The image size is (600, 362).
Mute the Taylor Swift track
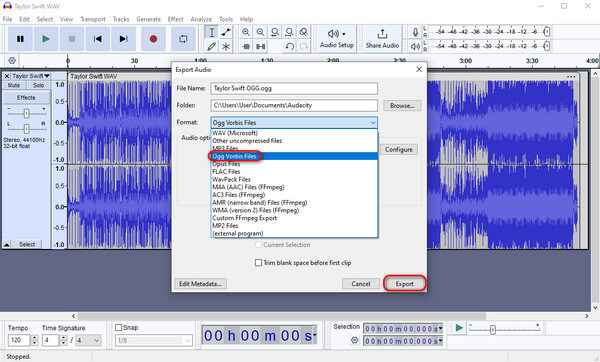[14, 85]
